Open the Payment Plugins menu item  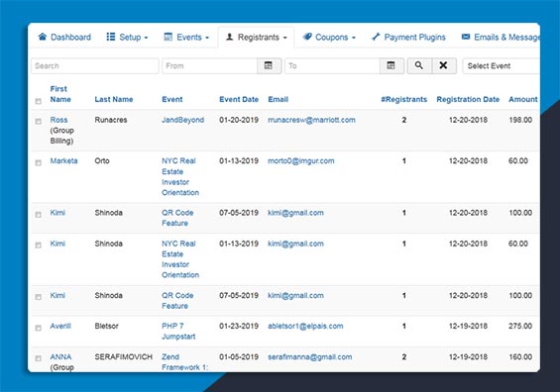pyautogui.click(x=408, y=37)
